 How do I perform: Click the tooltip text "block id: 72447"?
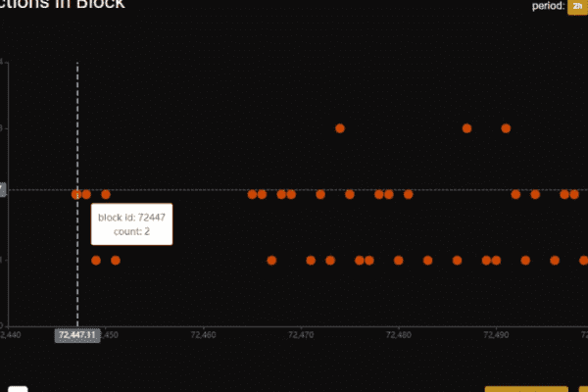131,218
